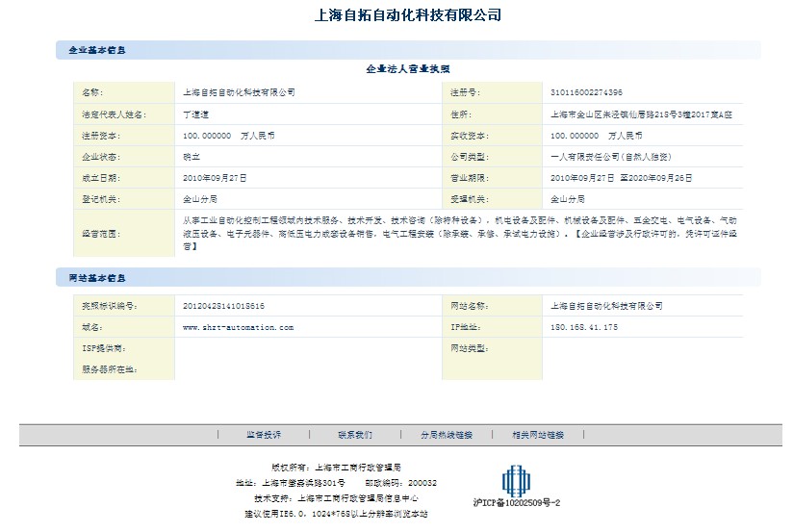Click the legal representative name 丁道道

pyautogui.click(x=195, y=114)
